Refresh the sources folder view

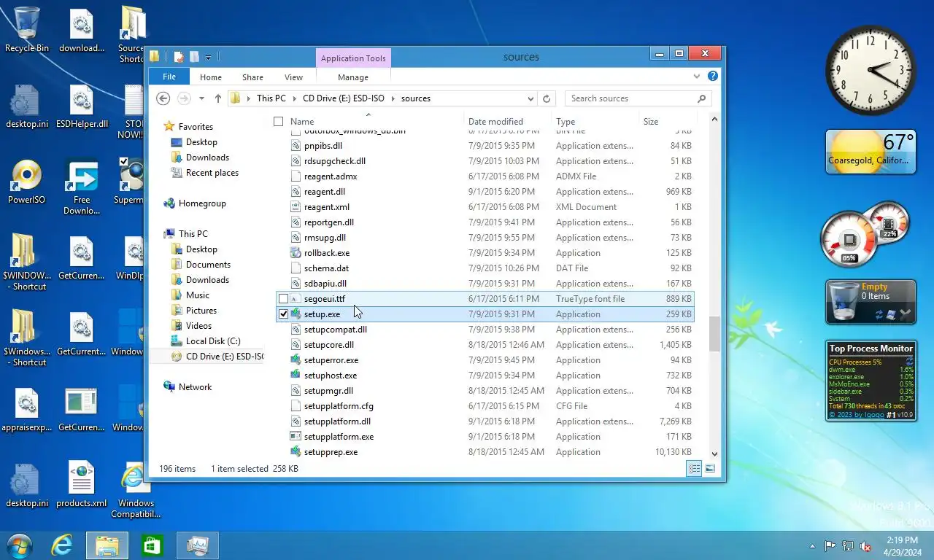tap(547, 98)
